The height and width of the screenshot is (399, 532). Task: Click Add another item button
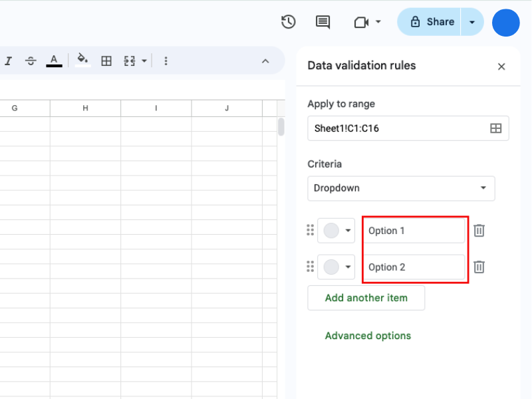click(366, 298)
